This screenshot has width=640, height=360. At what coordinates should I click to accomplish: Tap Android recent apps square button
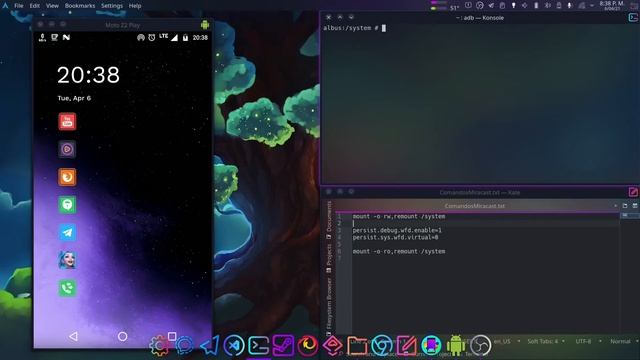point(172,336)
